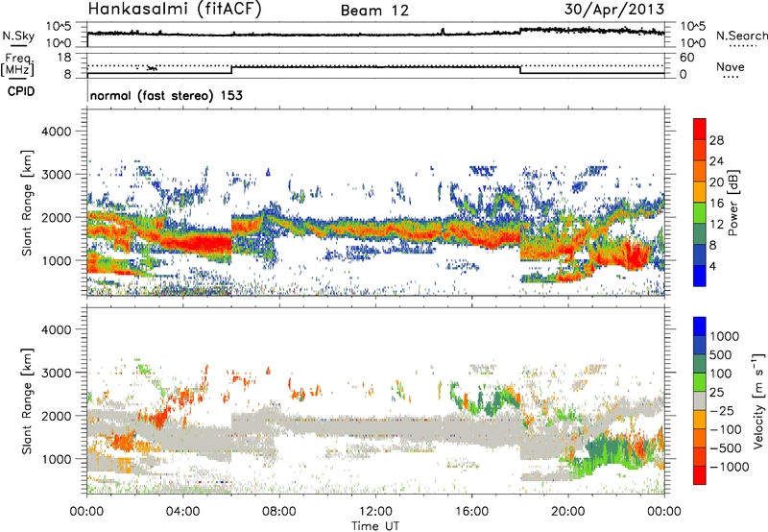Screen dimensions: 768x532
Task: Click the 'Power [dB]' colorbar title
Action: click(x=733, y=203)
